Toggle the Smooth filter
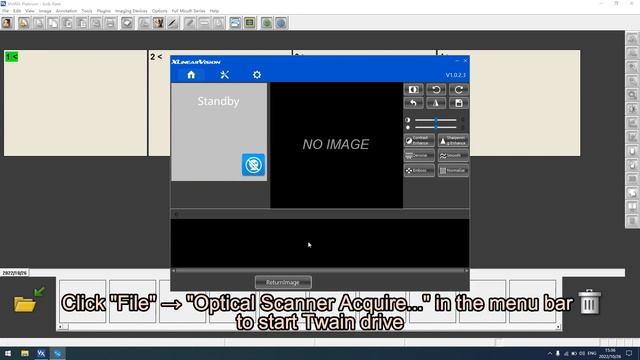Image resolution: width=640 pixels, height=360 pixels. [x=453, y=156]
